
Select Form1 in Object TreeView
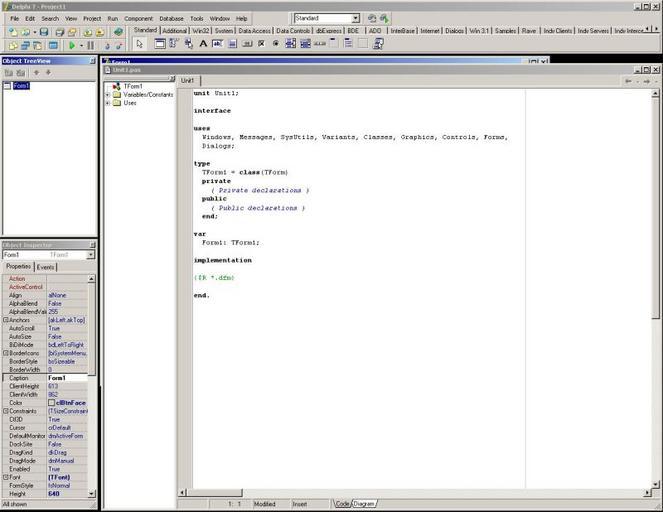[21, 86]
